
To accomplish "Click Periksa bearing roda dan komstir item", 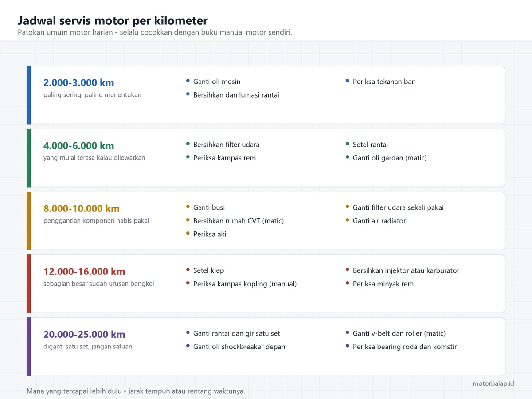I will [405, 347].
